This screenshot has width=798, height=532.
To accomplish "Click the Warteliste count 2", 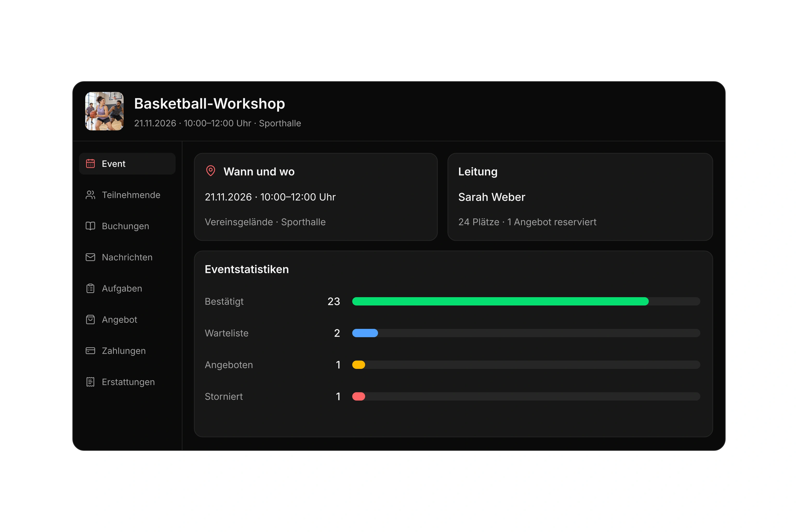I will [x=337, y=333].
